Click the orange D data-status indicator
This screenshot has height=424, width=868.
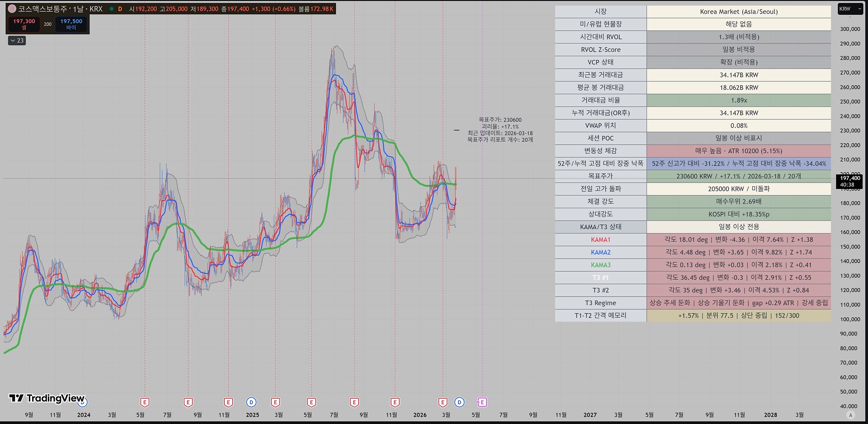120,9
